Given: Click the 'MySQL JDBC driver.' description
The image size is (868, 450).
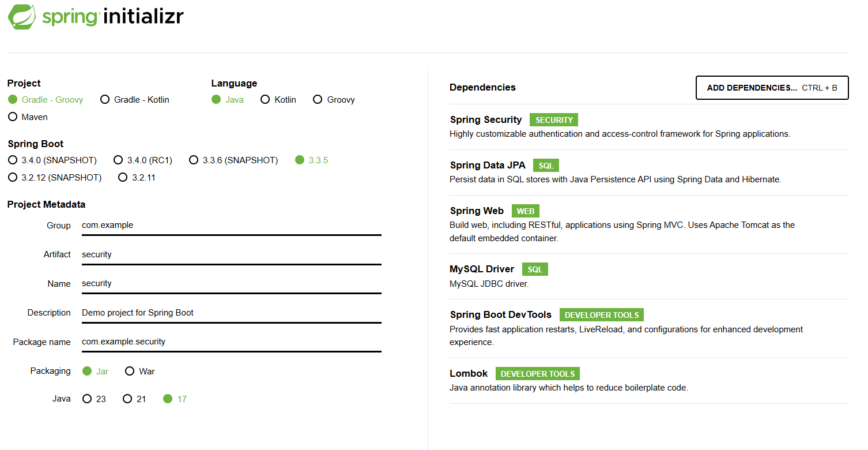Looking at the screenshot, I should 489,284.
